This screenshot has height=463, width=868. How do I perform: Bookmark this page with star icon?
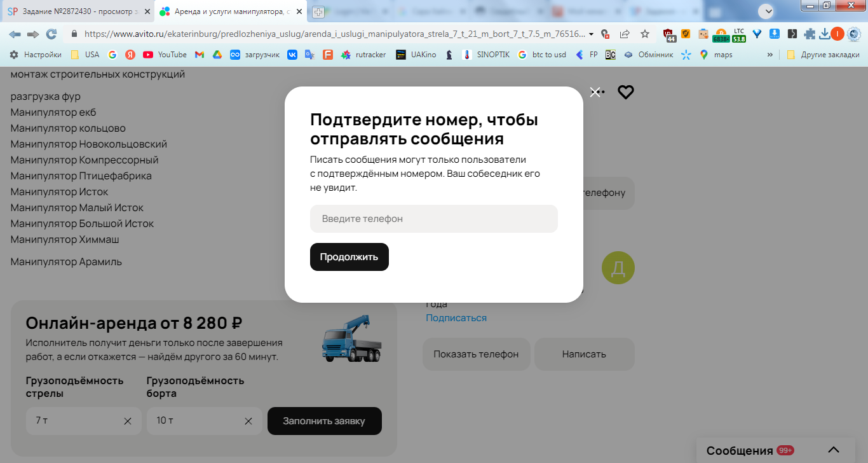click(645, 34)
